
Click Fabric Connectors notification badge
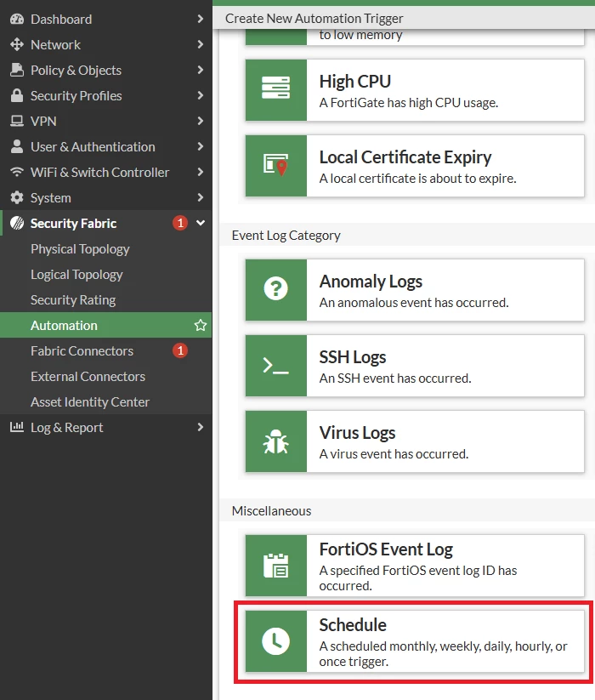[x=180, y=350]
